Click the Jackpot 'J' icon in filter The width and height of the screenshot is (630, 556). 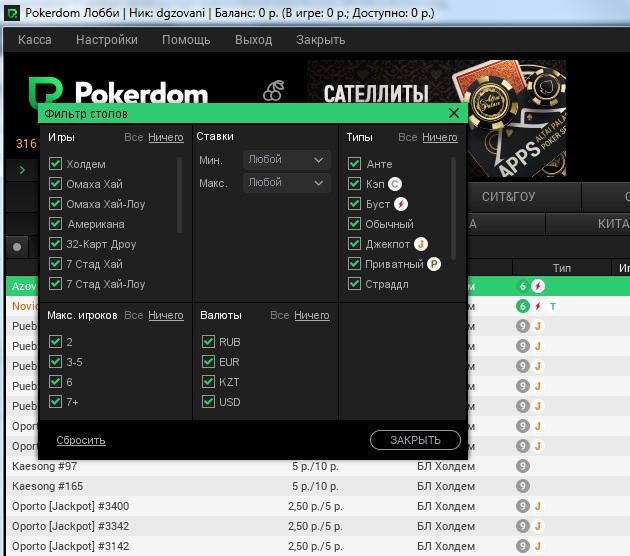[421, 244]
